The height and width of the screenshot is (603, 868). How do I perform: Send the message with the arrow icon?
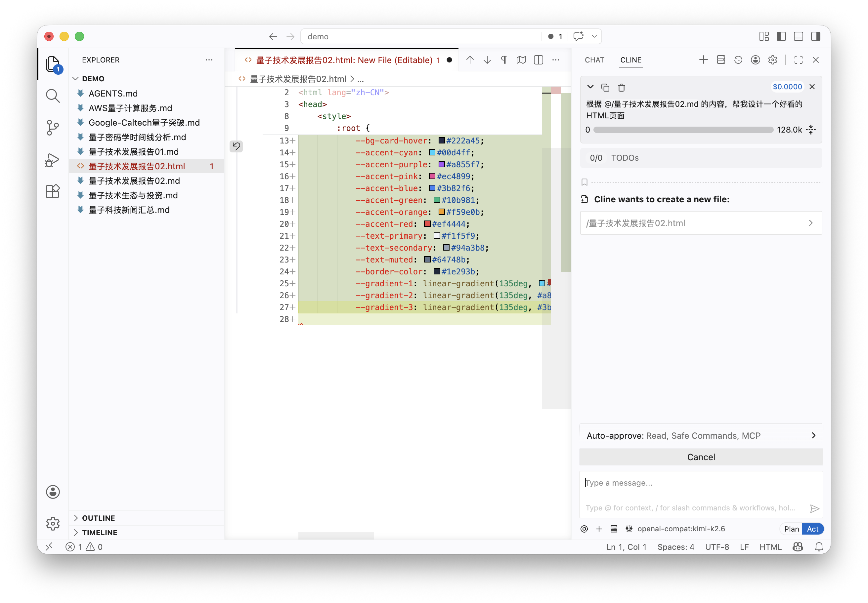(x=814, y=508)
